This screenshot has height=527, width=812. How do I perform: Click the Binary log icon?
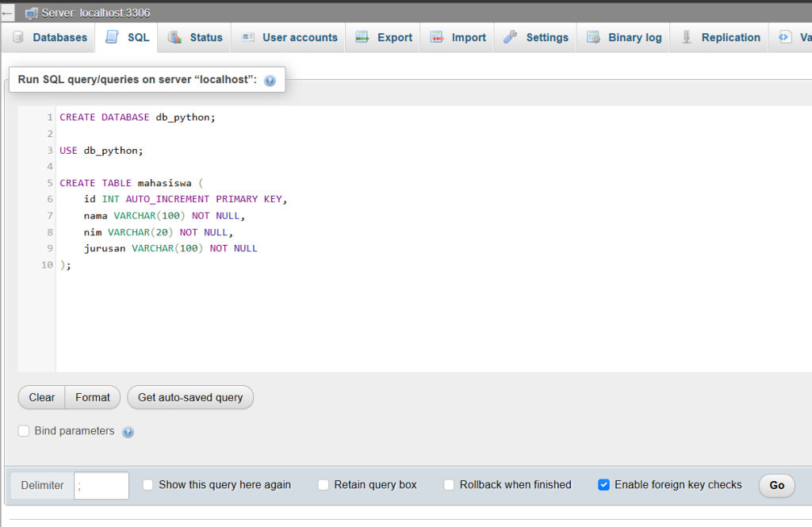click(593, 37)
